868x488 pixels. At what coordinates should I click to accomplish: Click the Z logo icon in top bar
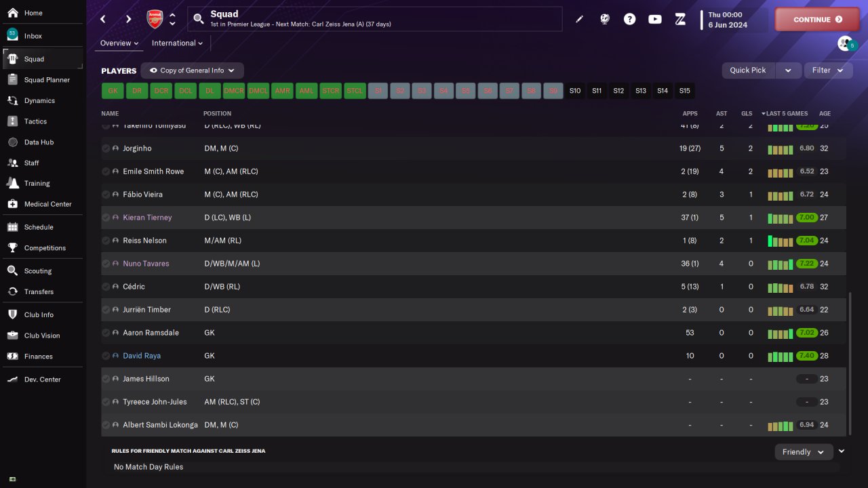(x=681, y=19)
